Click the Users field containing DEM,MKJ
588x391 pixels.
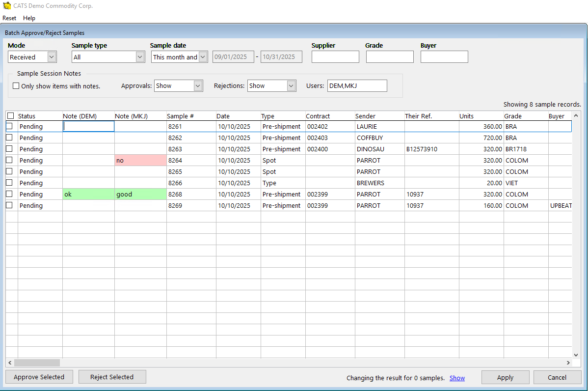tap(357, 86)
